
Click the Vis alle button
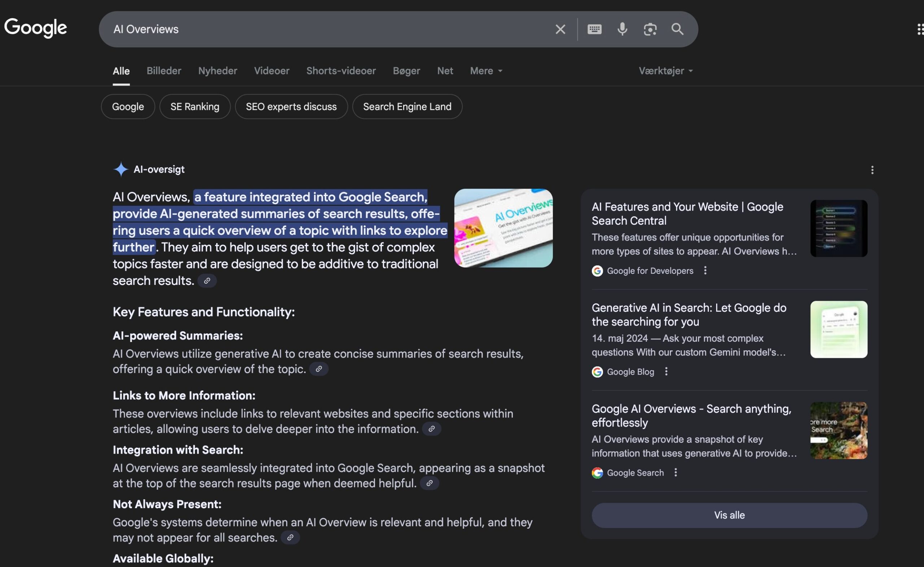pos(729,515)
